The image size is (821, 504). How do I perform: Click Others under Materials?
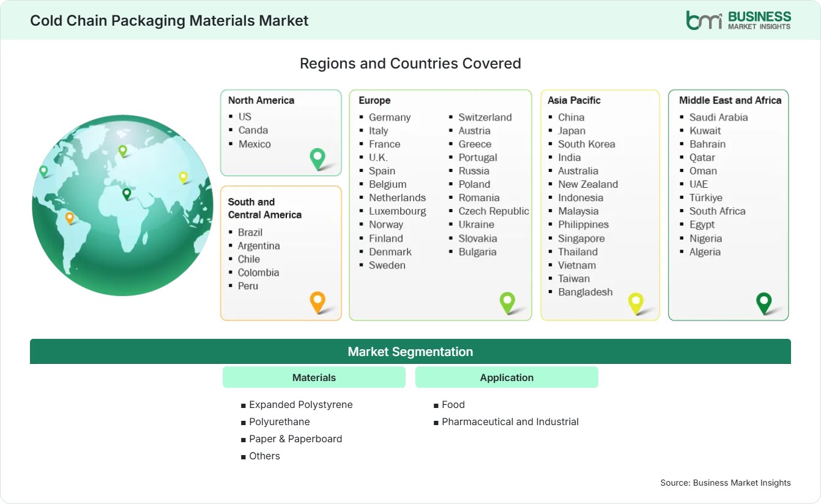point(264,456)
